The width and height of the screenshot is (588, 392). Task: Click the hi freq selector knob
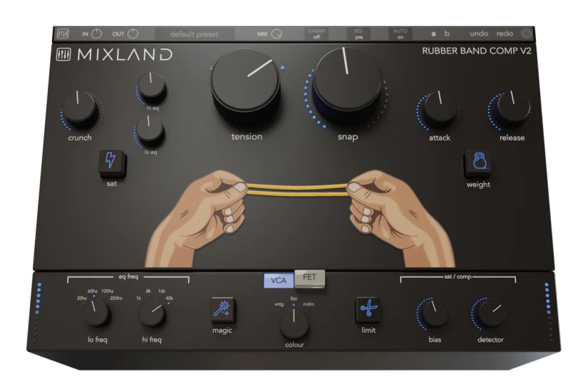coord(153,314)
